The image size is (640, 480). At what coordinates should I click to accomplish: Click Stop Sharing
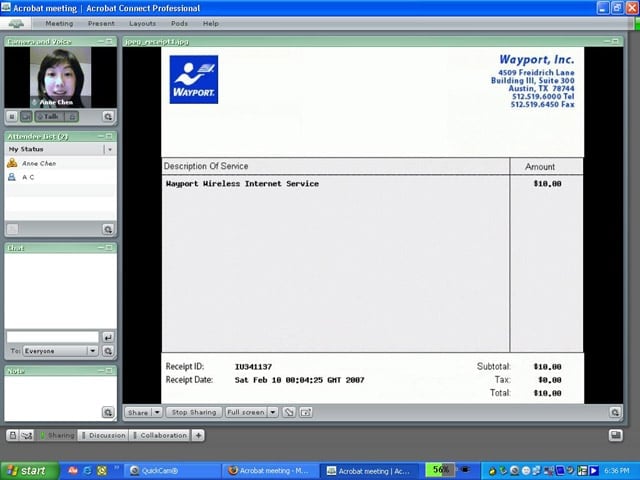(x=194, y=412)
